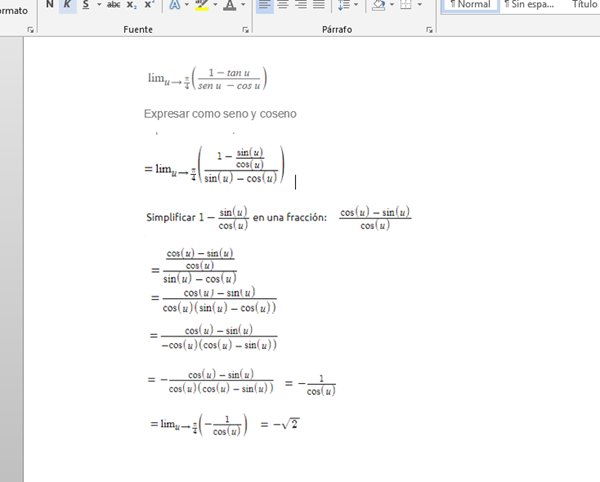Open the underline style dropdown arrow
Viewport: 600px width, 482px height.
(x=99, y=5)
